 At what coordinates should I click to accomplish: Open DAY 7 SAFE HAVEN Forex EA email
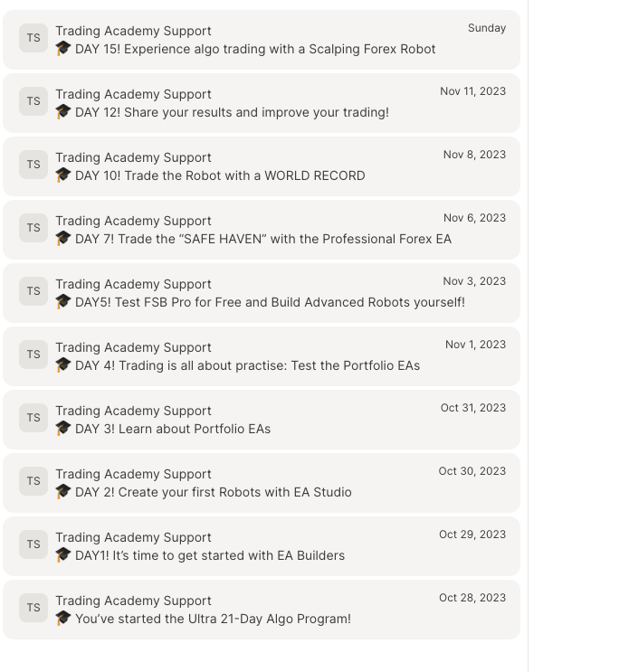(262, 230)
